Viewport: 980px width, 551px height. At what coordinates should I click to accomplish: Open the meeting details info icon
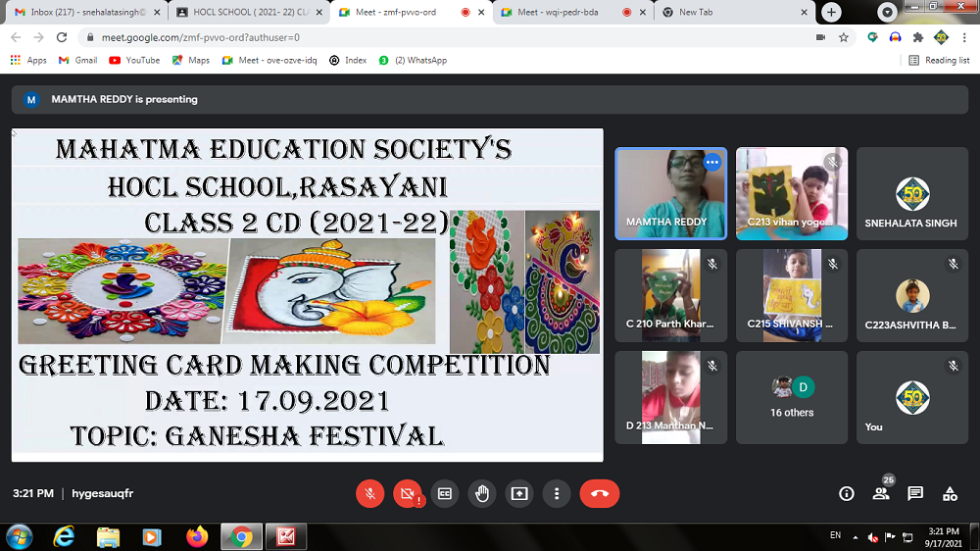tap(847, 494)
